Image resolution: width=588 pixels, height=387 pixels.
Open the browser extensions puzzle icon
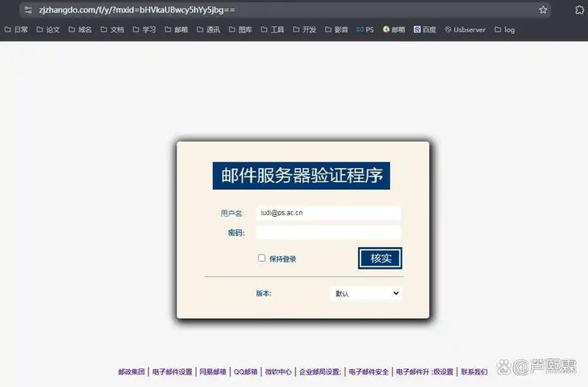pos(579,10)
